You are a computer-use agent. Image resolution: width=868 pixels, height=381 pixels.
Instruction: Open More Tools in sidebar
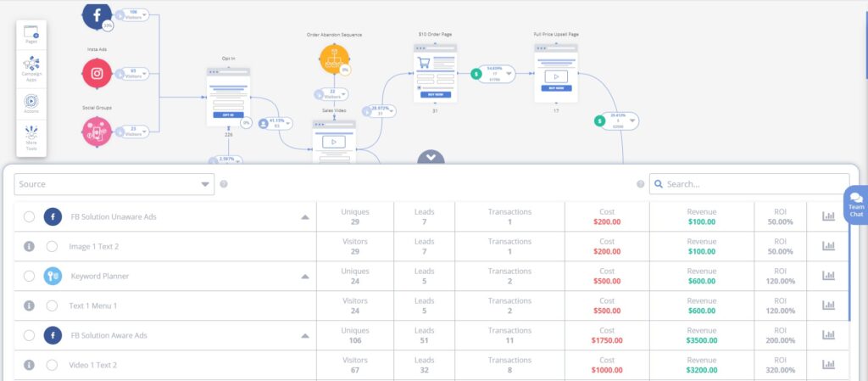[x=31, y=138]
